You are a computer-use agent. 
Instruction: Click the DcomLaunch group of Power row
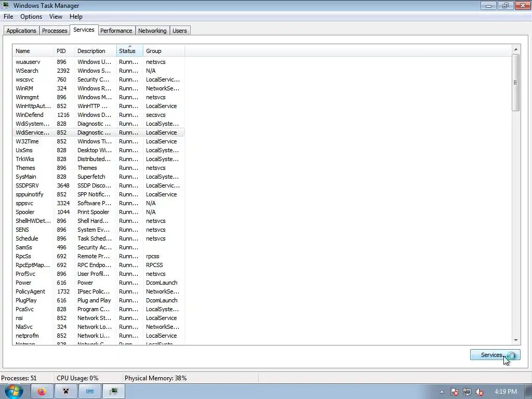(162, 282)
